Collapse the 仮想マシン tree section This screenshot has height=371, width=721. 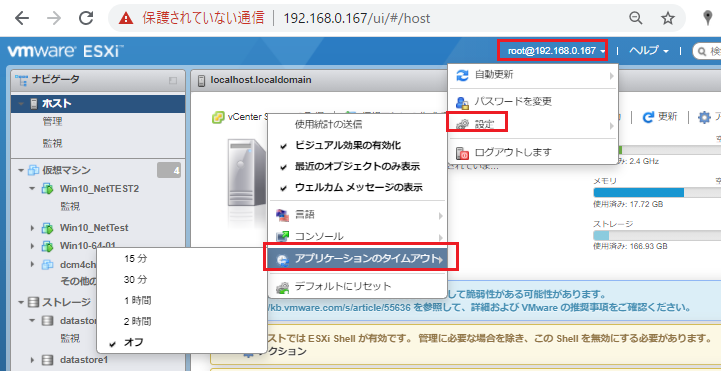click(x=21, y=171)
